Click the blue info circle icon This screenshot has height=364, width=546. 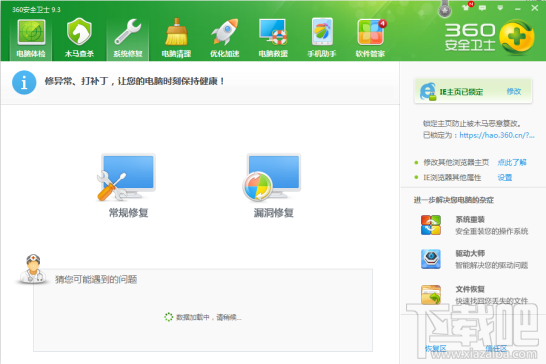[24, 83]
